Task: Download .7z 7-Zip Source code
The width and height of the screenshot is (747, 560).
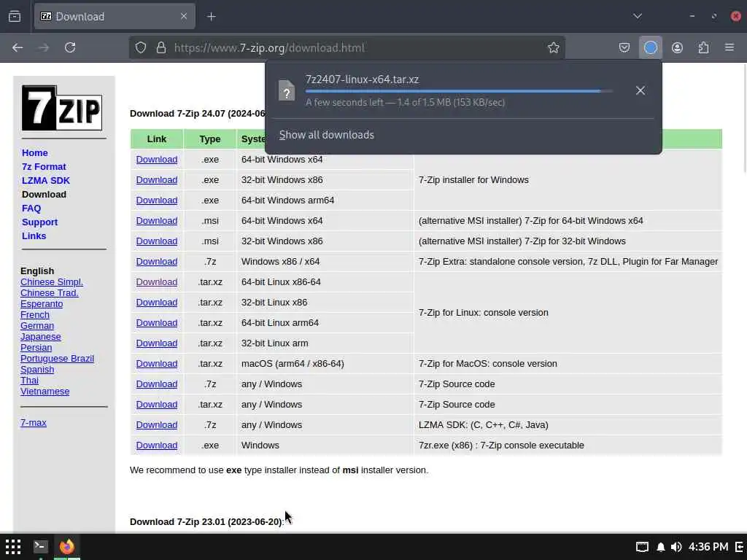Action: click(x=157, y=384)
